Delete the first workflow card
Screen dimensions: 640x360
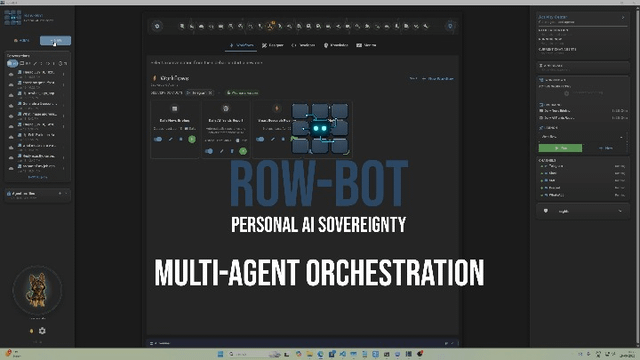[181, 140]
